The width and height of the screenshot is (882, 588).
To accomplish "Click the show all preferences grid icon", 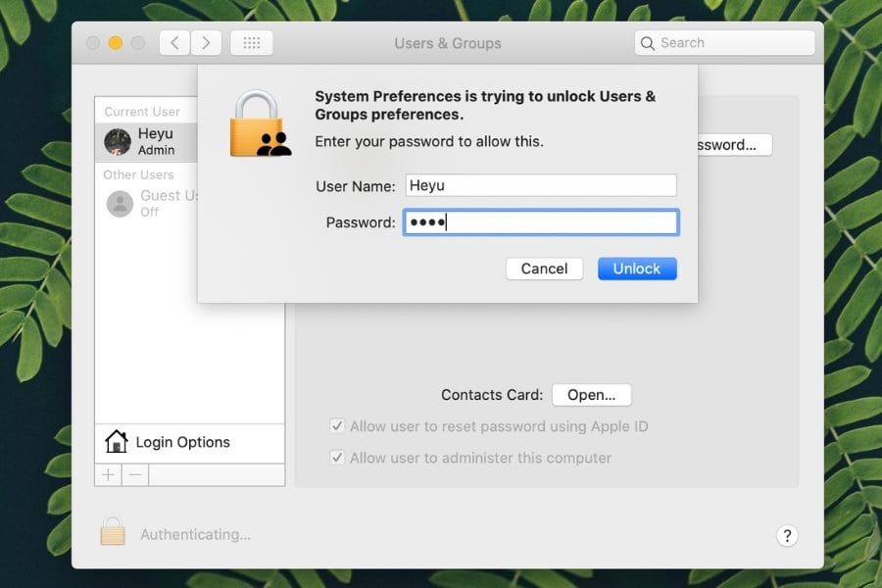I will click(x=252, y=43).
